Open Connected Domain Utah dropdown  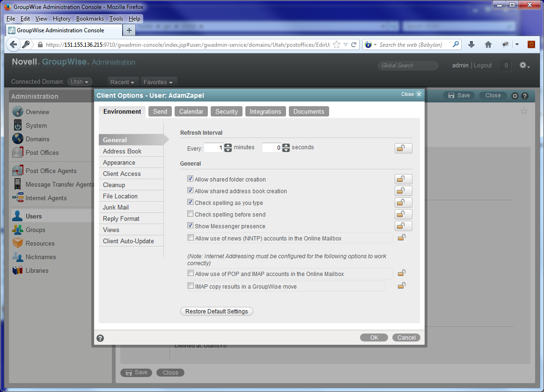pos(80,82)
